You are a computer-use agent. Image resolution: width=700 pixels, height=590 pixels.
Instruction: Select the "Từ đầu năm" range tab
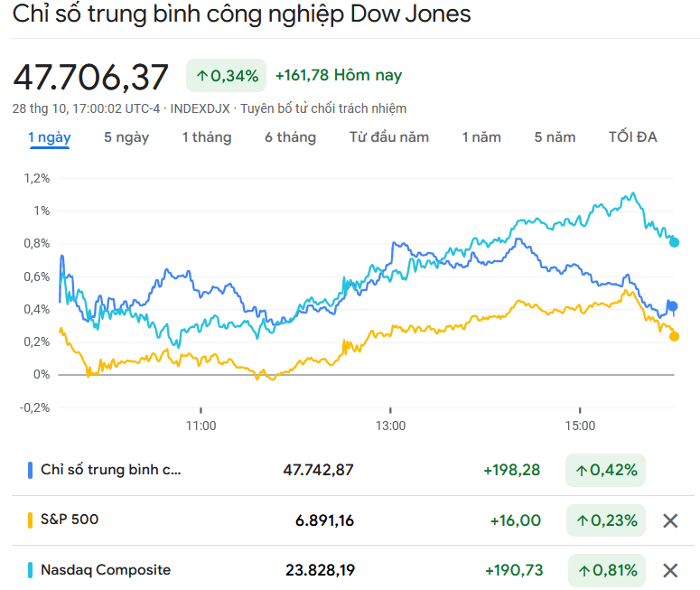pos(389,137)
